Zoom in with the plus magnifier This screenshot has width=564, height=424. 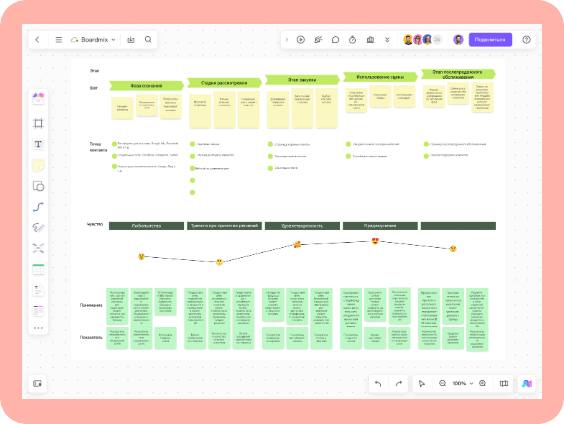click(x=483, y=383)
